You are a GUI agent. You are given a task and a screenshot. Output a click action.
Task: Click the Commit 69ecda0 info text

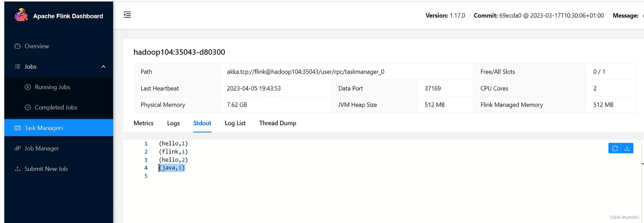click(x=539, y=16)
